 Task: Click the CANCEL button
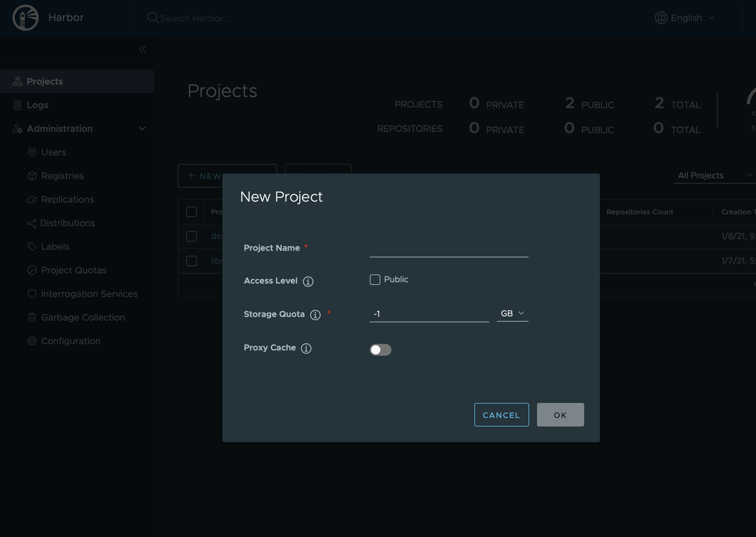click(501, 415)
